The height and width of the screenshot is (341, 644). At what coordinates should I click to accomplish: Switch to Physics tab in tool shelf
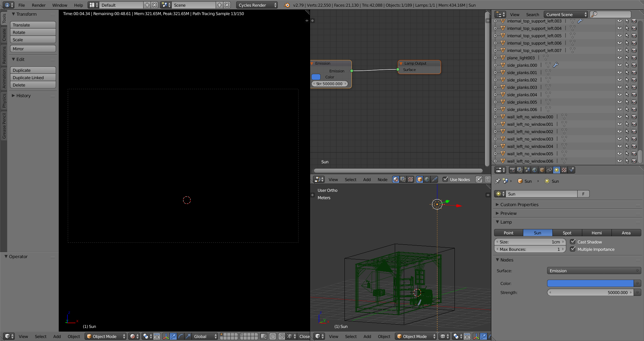pyautogui.click(x=4, y=100)
